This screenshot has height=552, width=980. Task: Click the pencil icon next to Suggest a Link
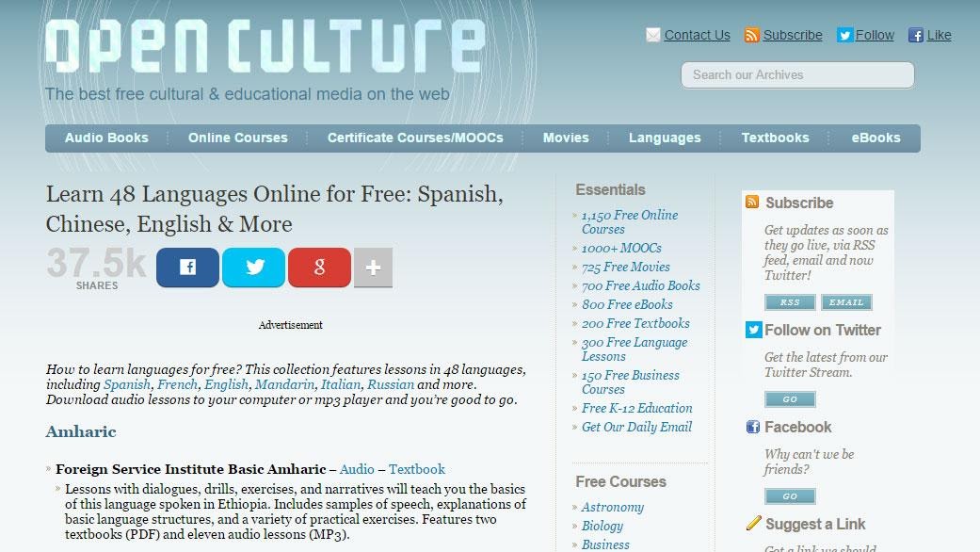click(754, 523)
